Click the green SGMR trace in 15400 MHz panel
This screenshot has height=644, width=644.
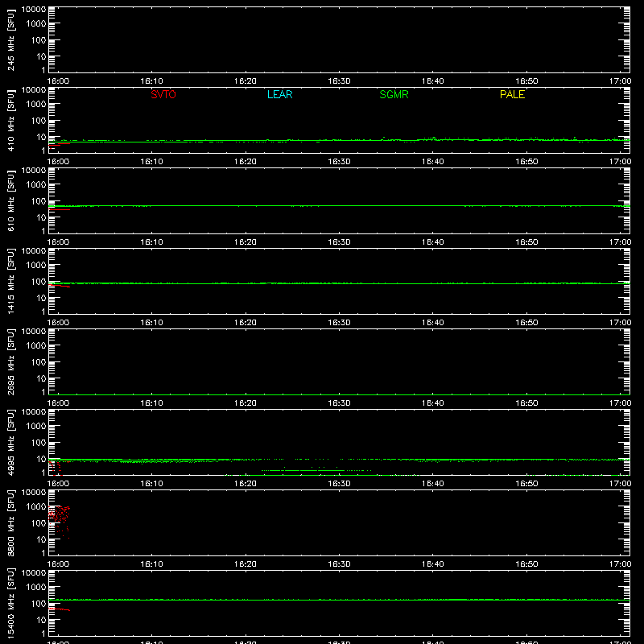click(x=339, y=600)
